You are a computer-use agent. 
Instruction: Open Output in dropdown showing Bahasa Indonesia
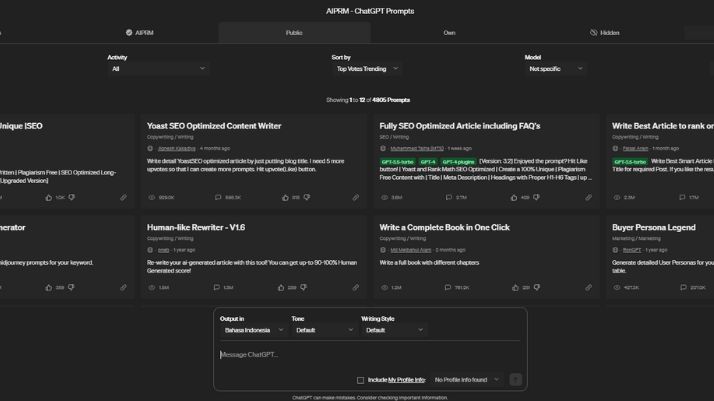pyautogui.click(x=253, y=330)
